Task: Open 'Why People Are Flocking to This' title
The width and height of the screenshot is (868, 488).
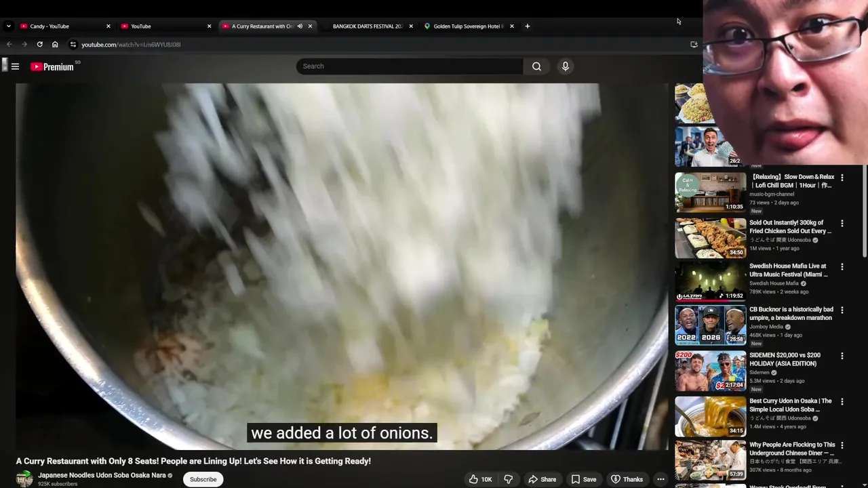Action: pos(792,449)
